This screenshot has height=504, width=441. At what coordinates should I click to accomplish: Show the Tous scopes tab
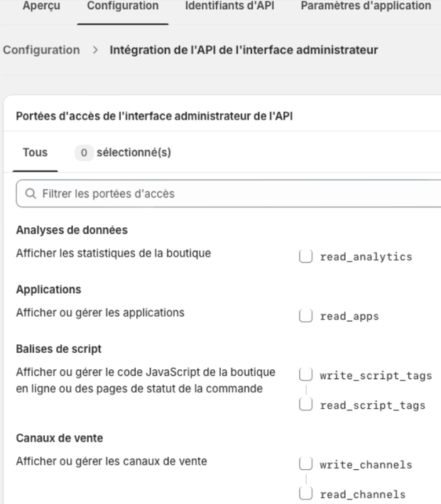[x=35, y=153]
